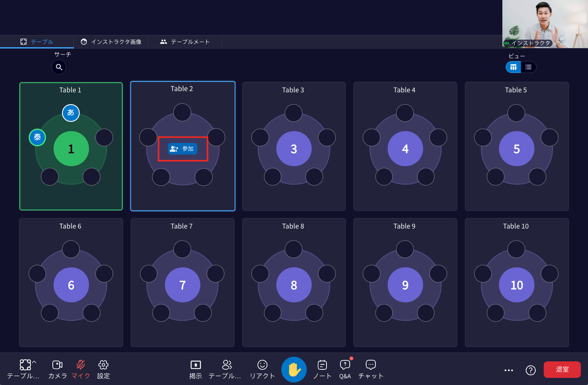Viewport: 588px width, 385px height.
Task: Click the top empty seat at Table 7
Action: (182, 249)
